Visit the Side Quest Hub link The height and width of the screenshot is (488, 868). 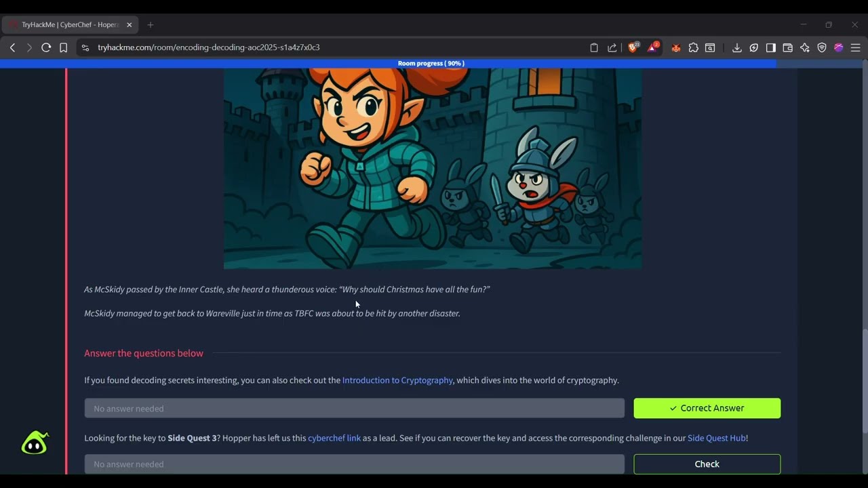pos(717,438)
